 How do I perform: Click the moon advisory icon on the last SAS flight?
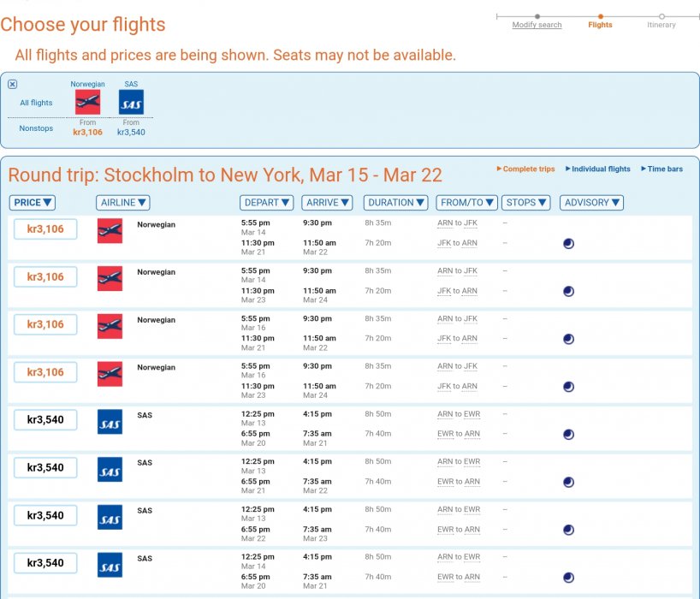(x=568, y=578)
